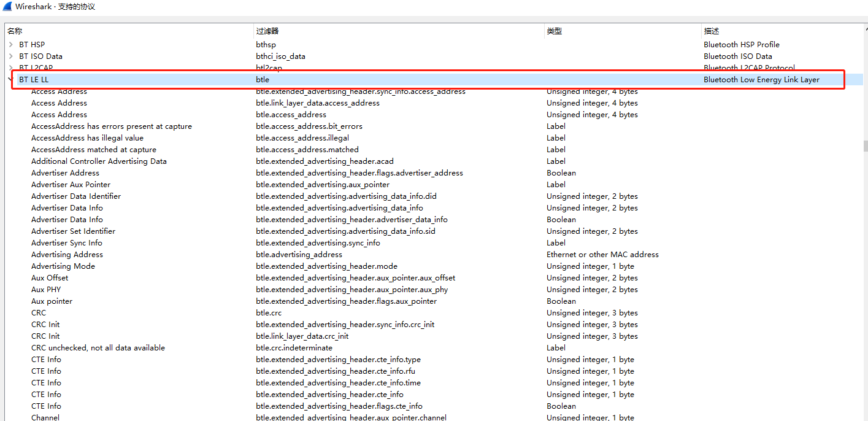Select AccessAddress has illegal value row
This screenshot has width=868, height=421.
pos(87,138)
